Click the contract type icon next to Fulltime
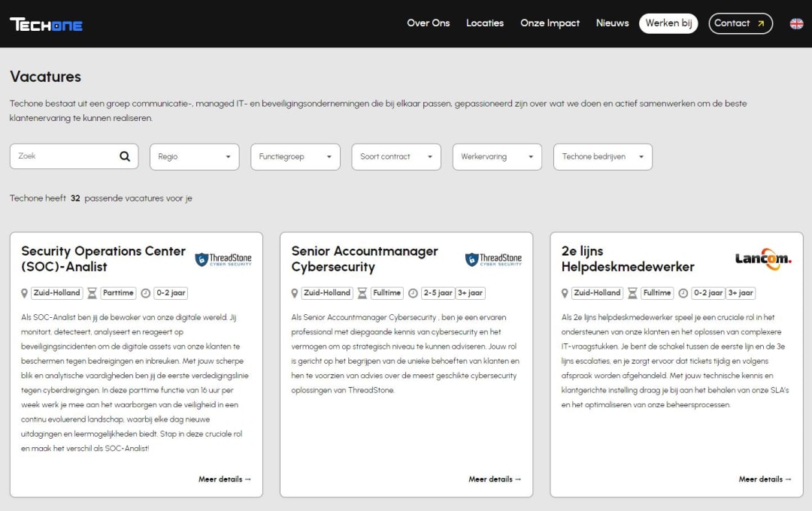Viewport: 812px width, 511px height. (362, 293)
